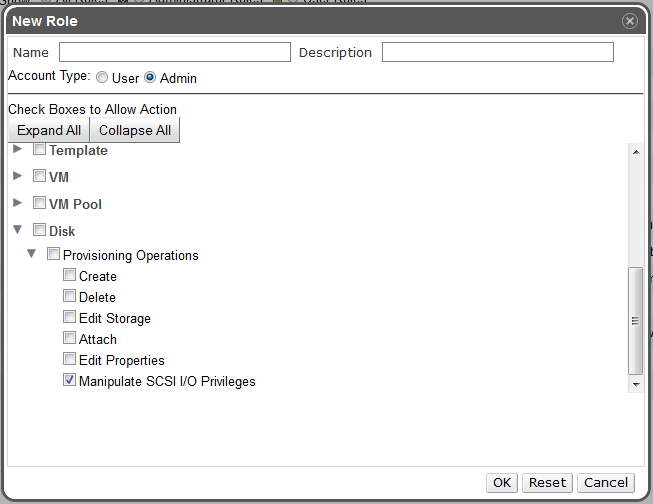Uncheck Manipulate SCSI I/O Privileges
Image resolution: width=653 pixels, height=504 pixels.
tap(69, 380)
